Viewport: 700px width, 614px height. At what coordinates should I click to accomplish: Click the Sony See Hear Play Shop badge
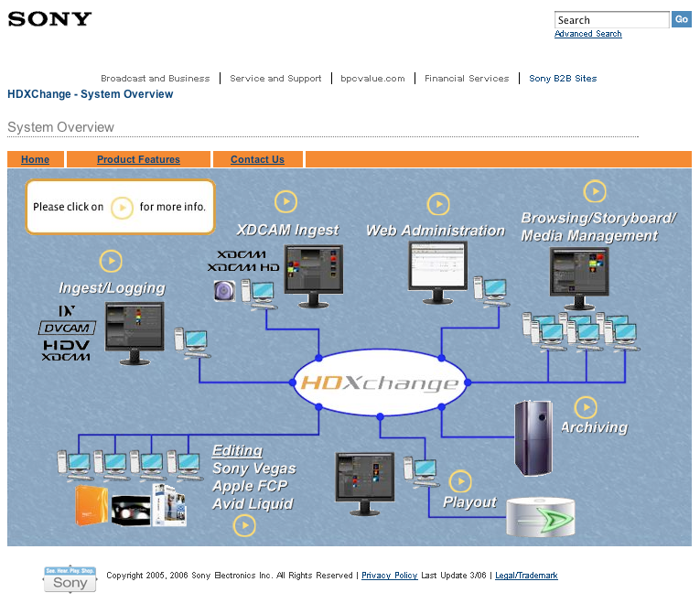[70, 579]
